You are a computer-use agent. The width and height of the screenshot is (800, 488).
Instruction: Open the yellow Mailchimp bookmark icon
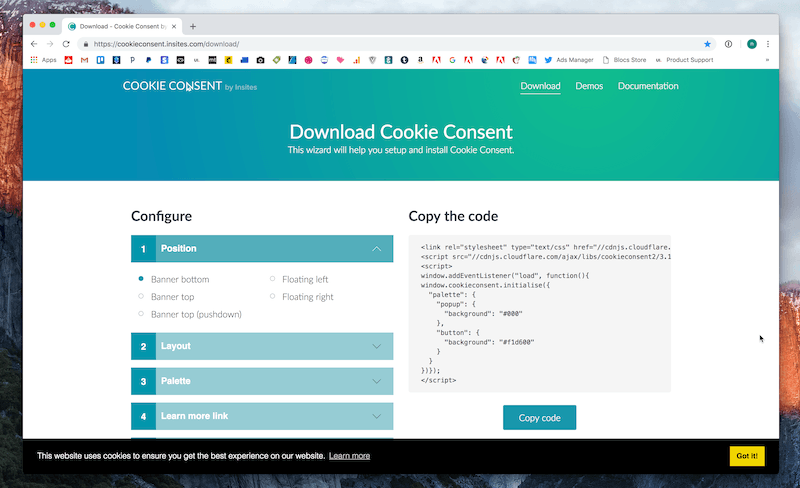point(229,60)
